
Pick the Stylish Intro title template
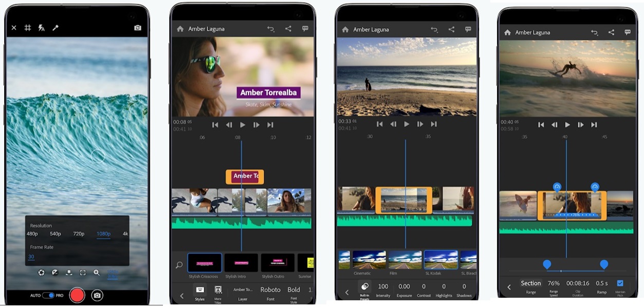[x=241, y=263]
